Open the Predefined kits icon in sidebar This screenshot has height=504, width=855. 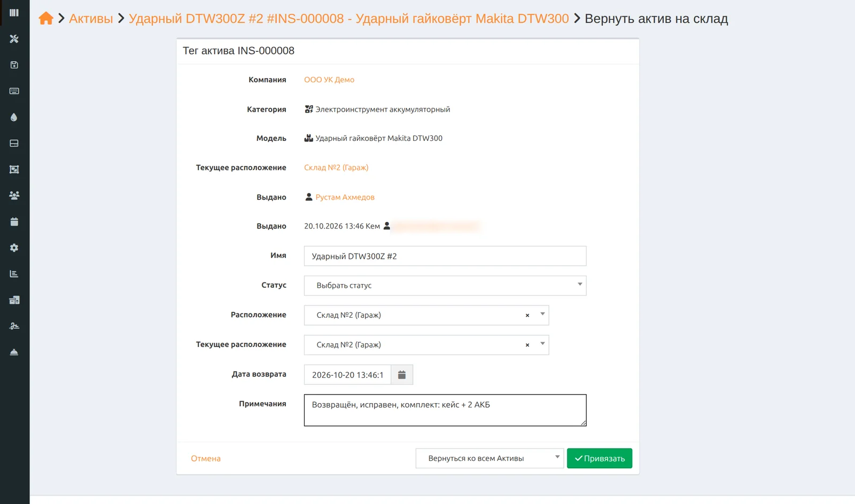14,170
